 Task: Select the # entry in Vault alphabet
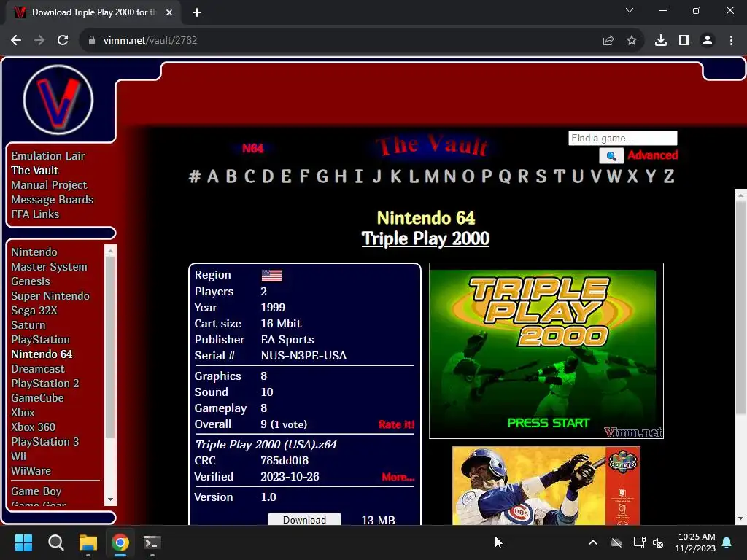[194, 176]
